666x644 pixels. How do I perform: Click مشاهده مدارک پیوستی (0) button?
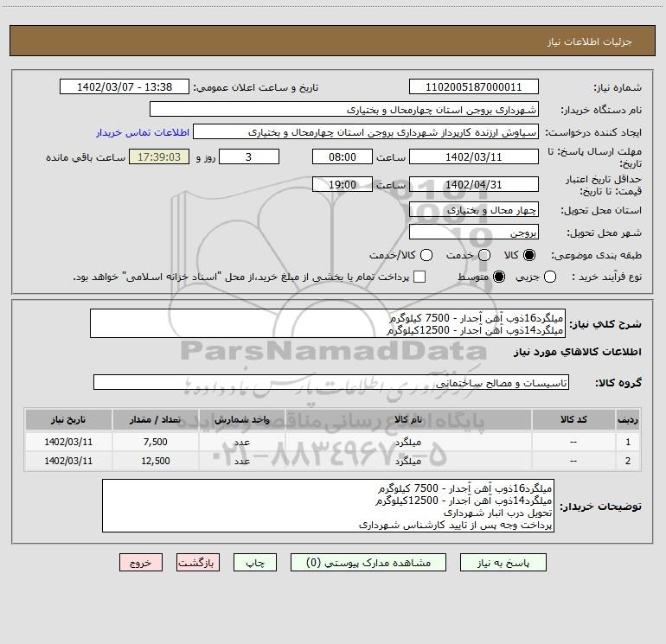click(368, 563)
